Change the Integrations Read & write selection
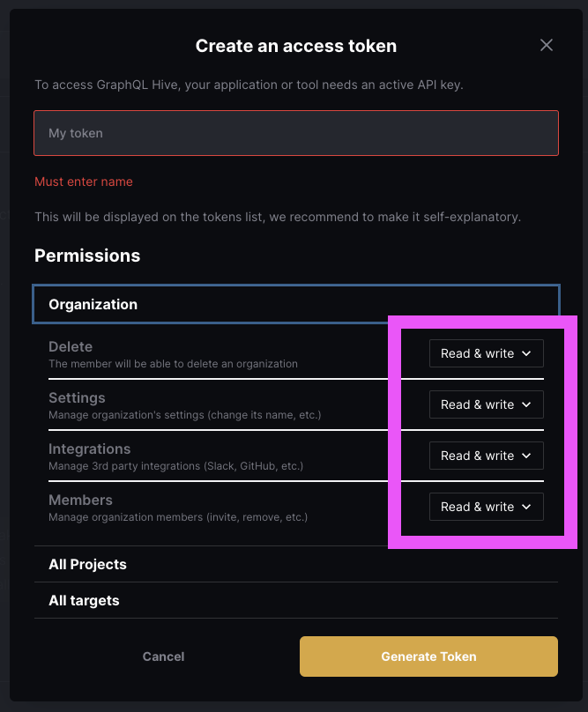The image size is (588, 712). click(x=486, y=456)
